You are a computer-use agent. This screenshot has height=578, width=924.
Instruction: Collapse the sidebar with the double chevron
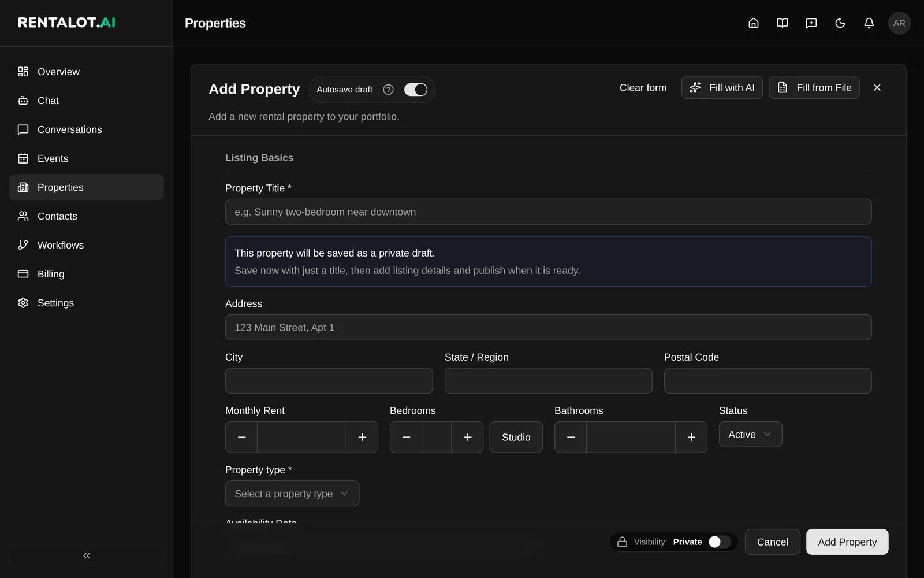point(87,555)
